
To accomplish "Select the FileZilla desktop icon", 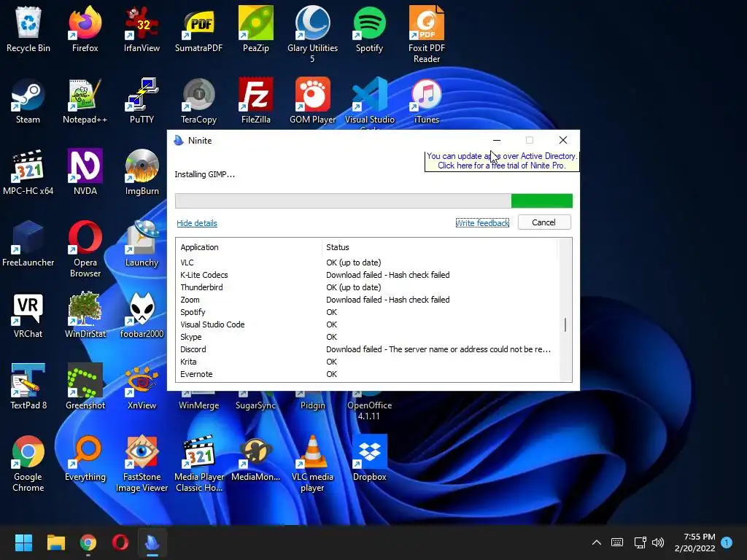I will 256,101.
